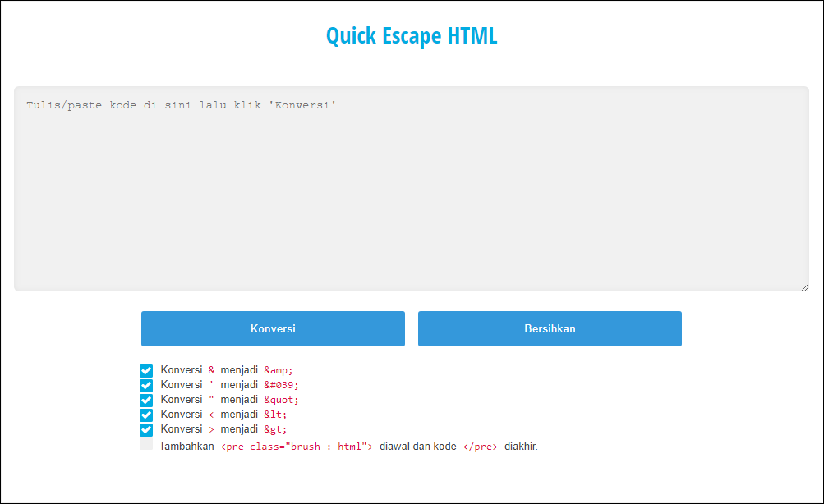
Task: Click the Bersihkan button to clear
Action: 550,328
